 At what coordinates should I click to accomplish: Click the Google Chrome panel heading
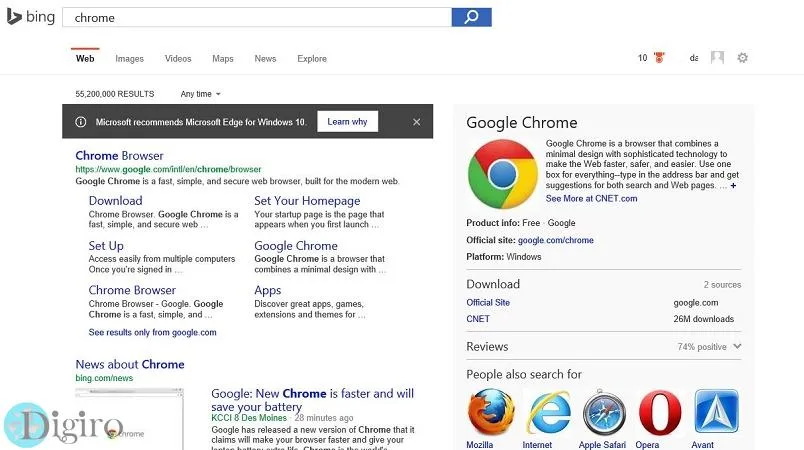click(x=521, y=122)
